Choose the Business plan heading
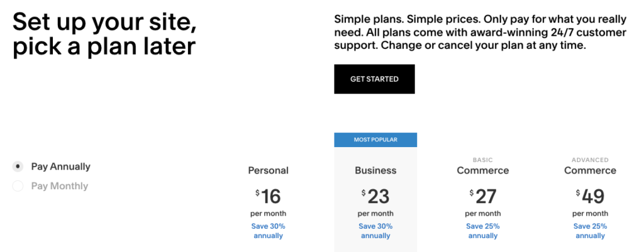Screen dimensions: 644x252 375,170
